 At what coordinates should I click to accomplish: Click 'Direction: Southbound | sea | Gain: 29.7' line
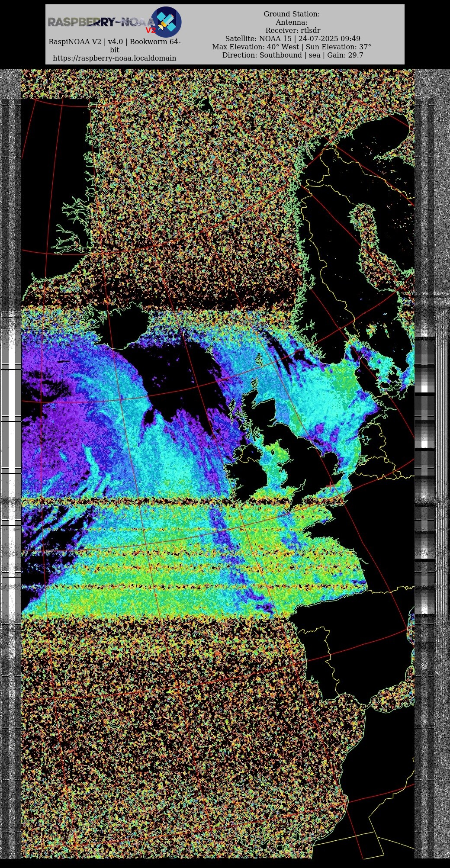[x=293, y=55]
